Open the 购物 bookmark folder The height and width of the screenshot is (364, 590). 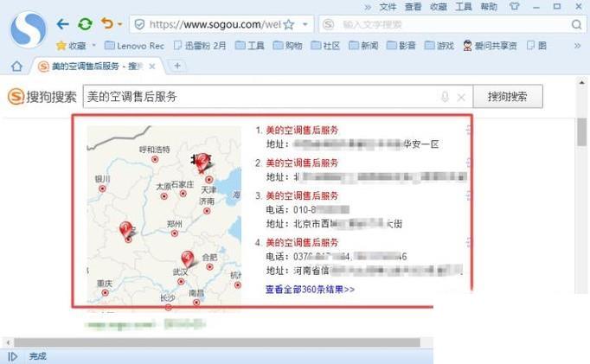[287, 46]
